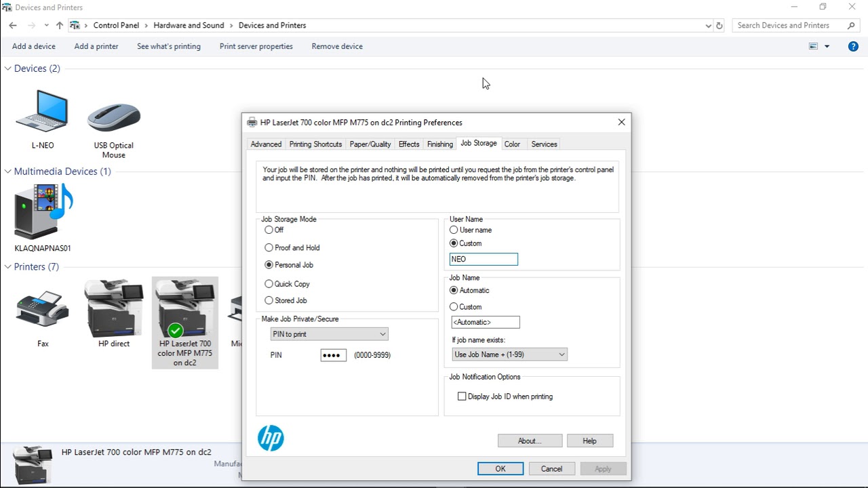Switch to the Printing Shortcuts tab
Image resolution: width=868 pixels, height=488 pixels.
coord(315,144)
